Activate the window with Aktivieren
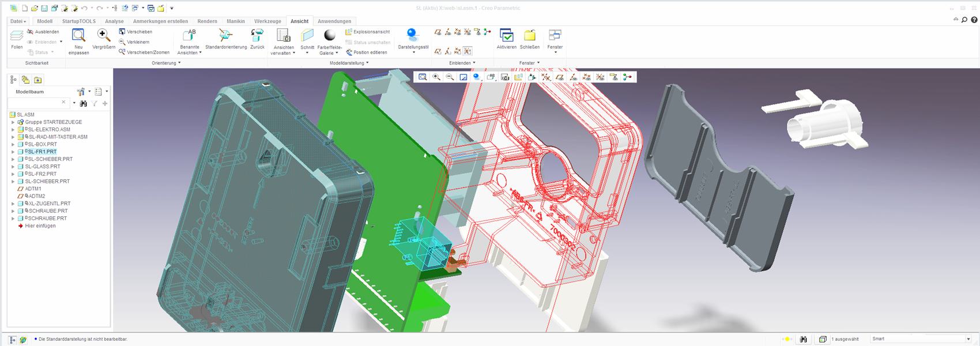The image size is (980, 346). tap(507, 39)
